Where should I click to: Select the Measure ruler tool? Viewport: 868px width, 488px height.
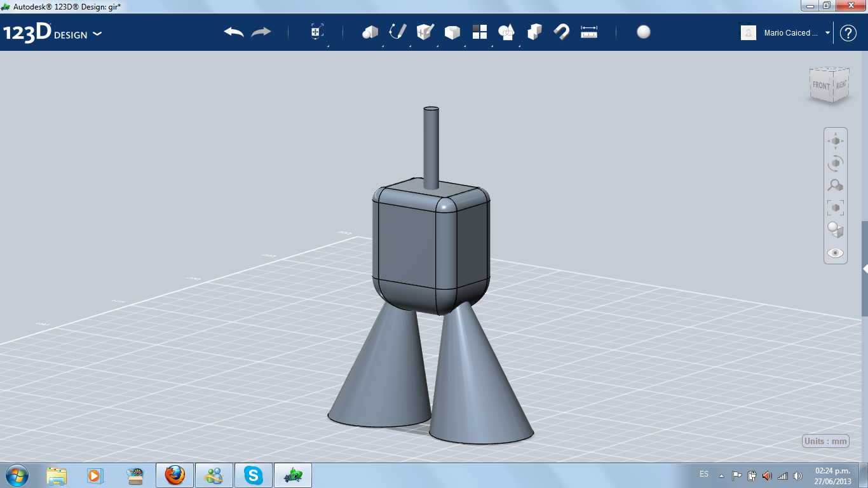[589, 32]
